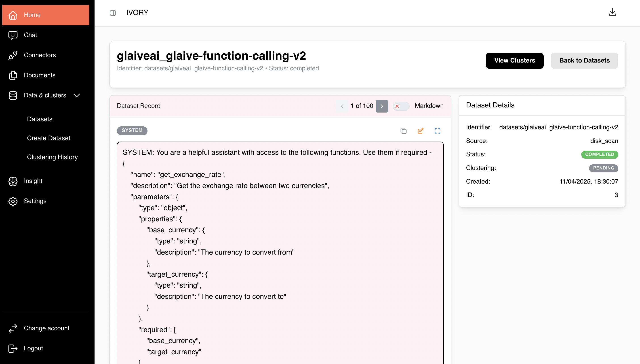Toggle the sidebar panel icon
Screen dimensions: 640x364
[x=113, y=13]
